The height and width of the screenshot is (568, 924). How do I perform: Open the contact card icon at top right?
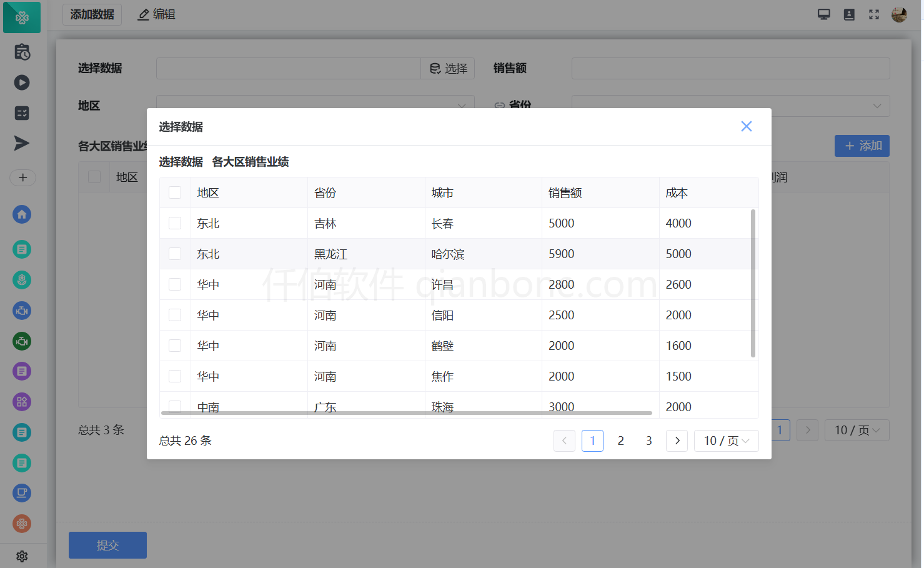(849, 14)
